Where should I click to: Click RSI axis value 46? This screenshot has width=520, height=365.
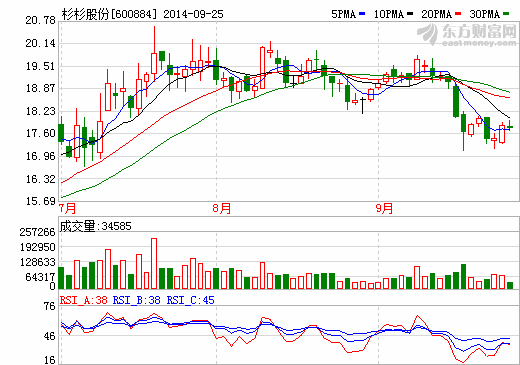click(x=50, y=337)
